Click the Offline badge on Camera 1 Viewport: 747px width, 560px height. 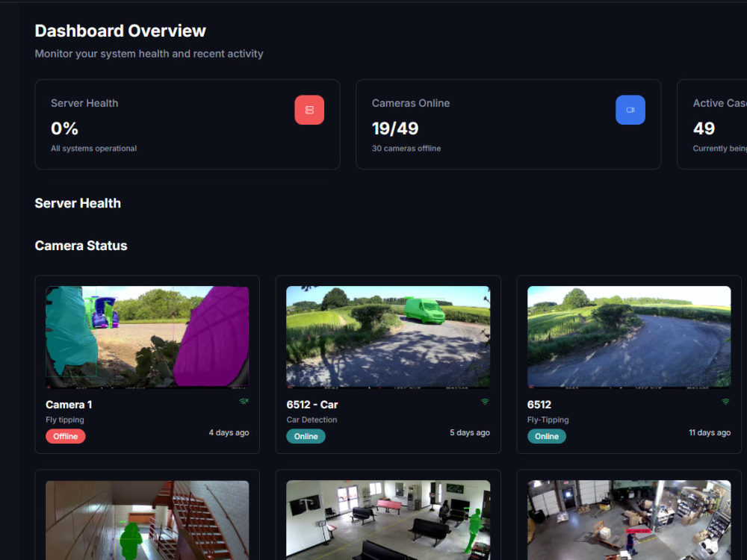66,436
